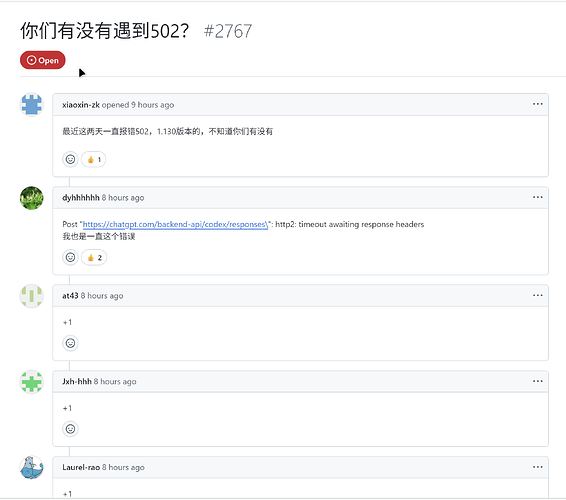The image size is (566, 500).
Task: Toggle thumbs-up reaction with count 2
Action: [x=94, y=257]
